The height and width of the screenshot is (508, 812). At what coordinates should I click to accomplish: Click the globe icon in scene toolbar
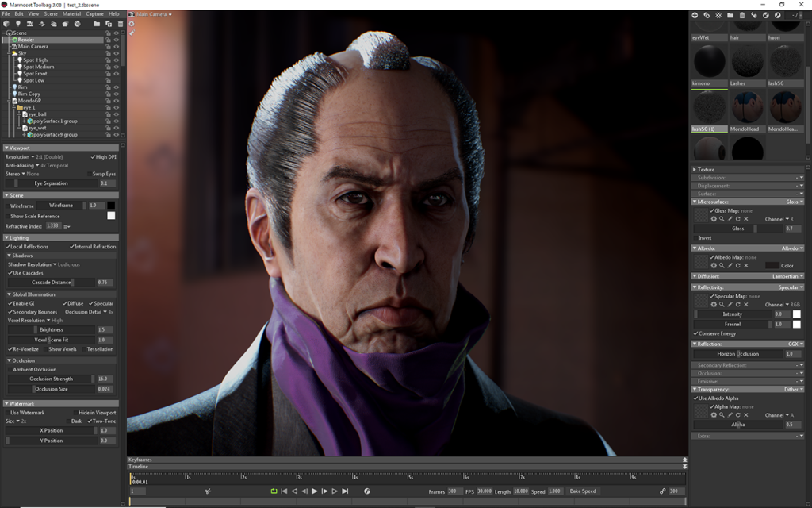click(x=77, y=24)
